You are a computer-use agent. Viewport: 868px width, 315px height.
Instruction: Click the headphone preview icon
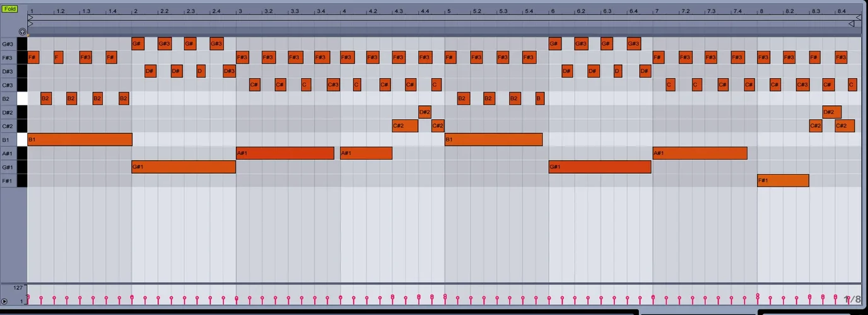23,31
